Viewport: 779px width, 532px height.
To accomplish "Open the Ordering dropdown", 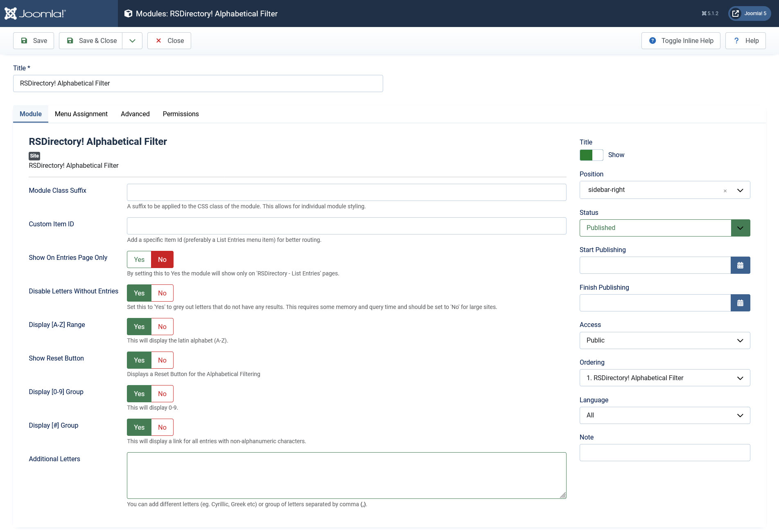I will click(665, 378).
